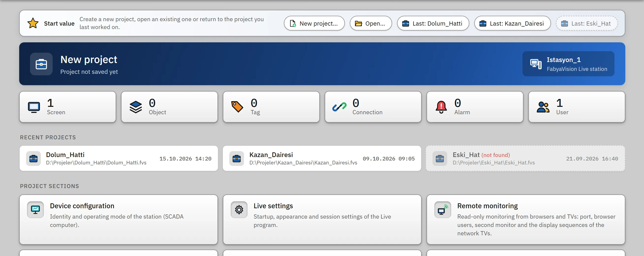The width and height of the screenshot is (644, 256).
Task: Click the Istasyon_1 station monitor icon
Action: point(536,64)
